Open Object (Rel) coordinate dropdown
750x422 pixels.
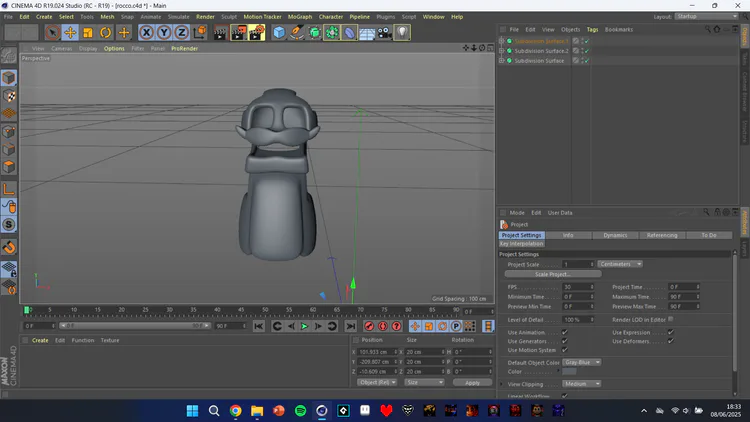tap(377, 383)
